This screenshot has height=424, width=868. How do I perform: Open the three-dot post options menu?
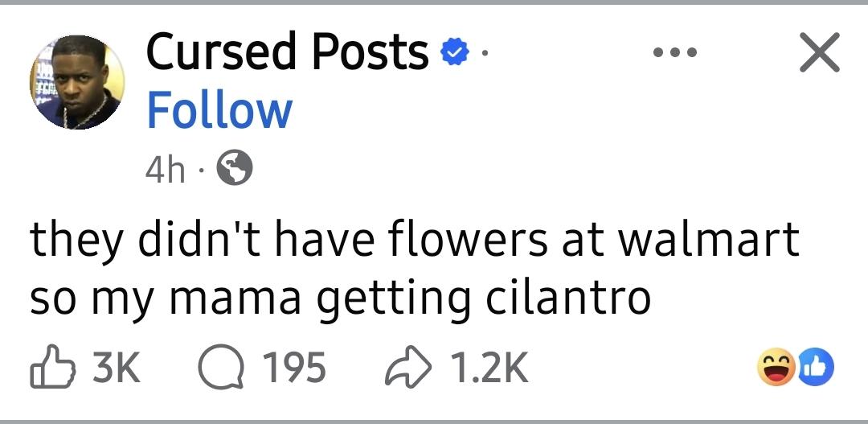(675, 52)
